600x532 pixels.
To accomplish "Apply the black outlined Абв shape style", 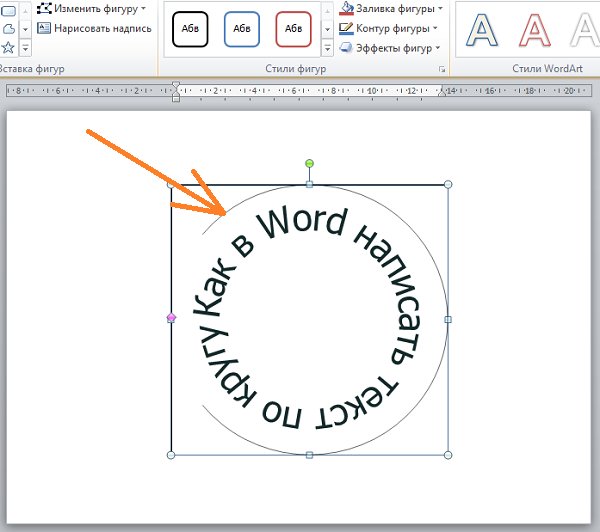I will tap(190, 29).
